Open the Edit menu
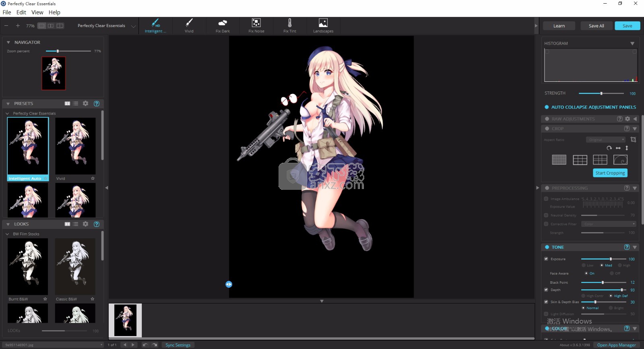This screenshot has width=644, height=349. coord(21,12)
